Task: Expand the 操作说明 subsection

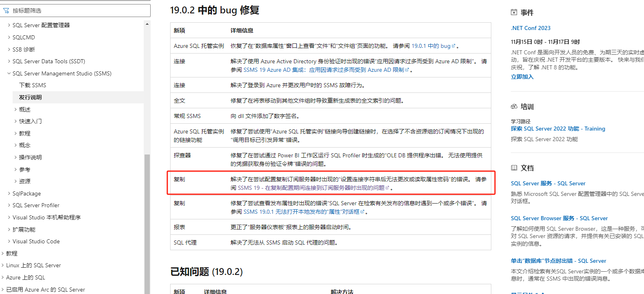Action: [x=15, y=157]
